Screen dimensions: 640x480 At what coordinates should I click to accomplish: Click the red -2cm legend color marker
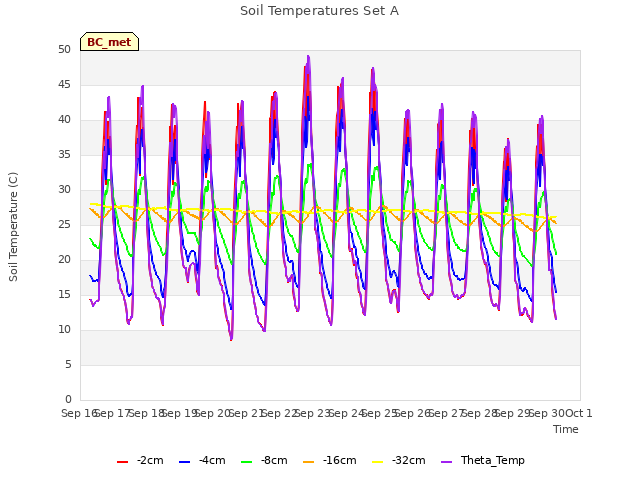pos(122,462)
